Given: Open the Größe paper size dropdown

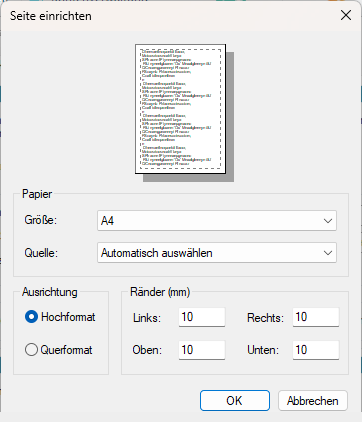Looking at the screenshot, I should (x=217, y=221).
